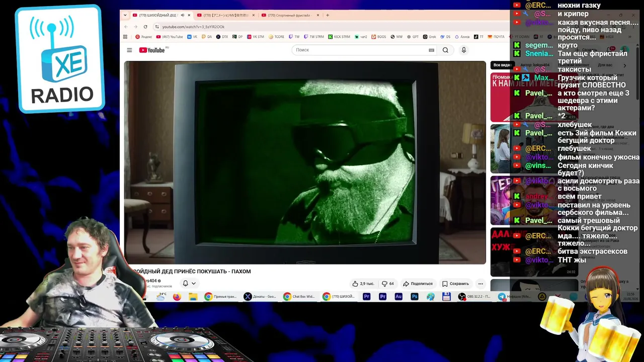Screen dimensions: 644x362
Task: Switch to the アニメーションMV tab
Action: click(225, 15)
